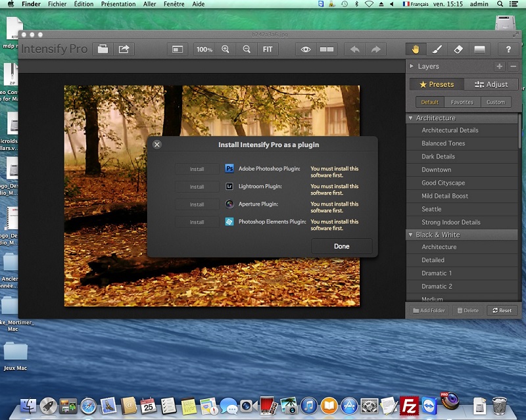The width and height of the screenshot is (526, 420).
Task: Toggle the side-by-side compare view
Action: [326, 49]
